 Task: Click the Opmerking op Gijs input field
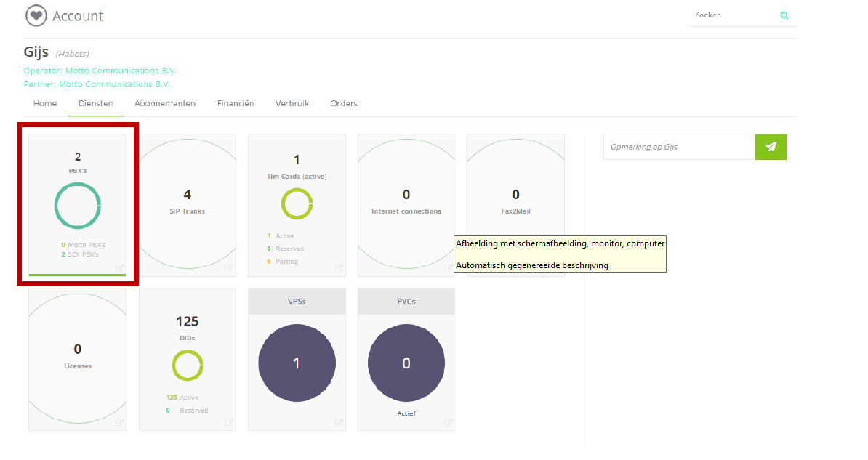(679, 147)
